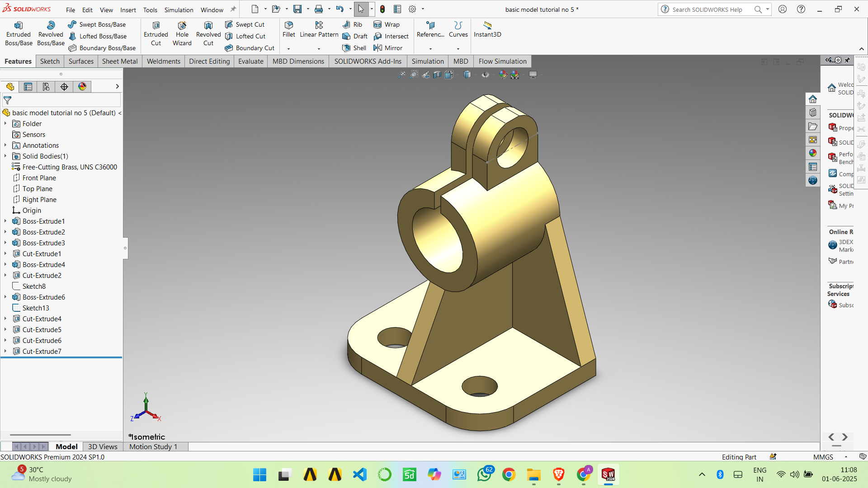Open the Reference Geometry tool
Screen dimensions: 868x488
click(430, 29)
